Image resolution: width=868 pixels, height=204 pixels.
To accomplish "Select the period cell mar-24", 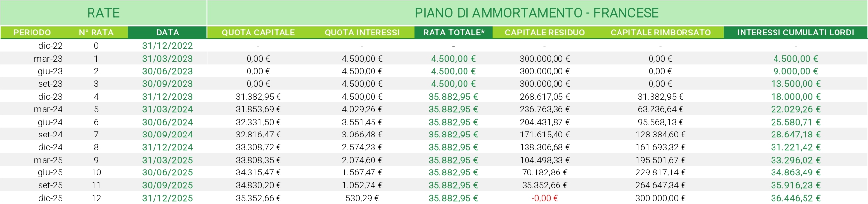I will [48, 109].
